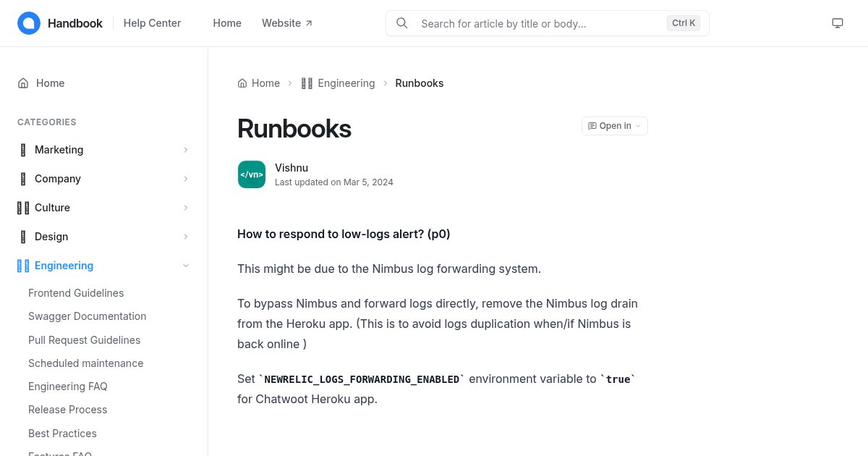This screenshot has width=868, height=456.
Task: Open the Help Center link
Action: coord(153,23)
